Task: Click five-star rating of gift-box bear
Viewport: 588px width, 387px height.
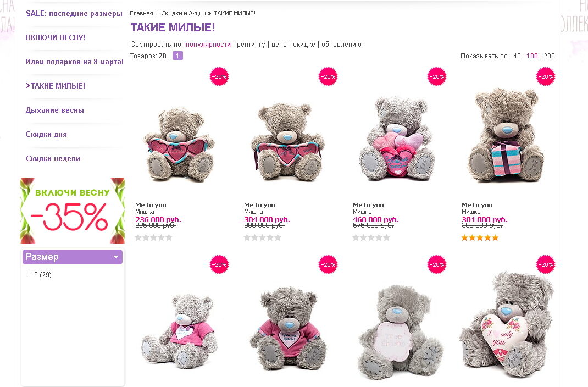Action: (480, 238)
